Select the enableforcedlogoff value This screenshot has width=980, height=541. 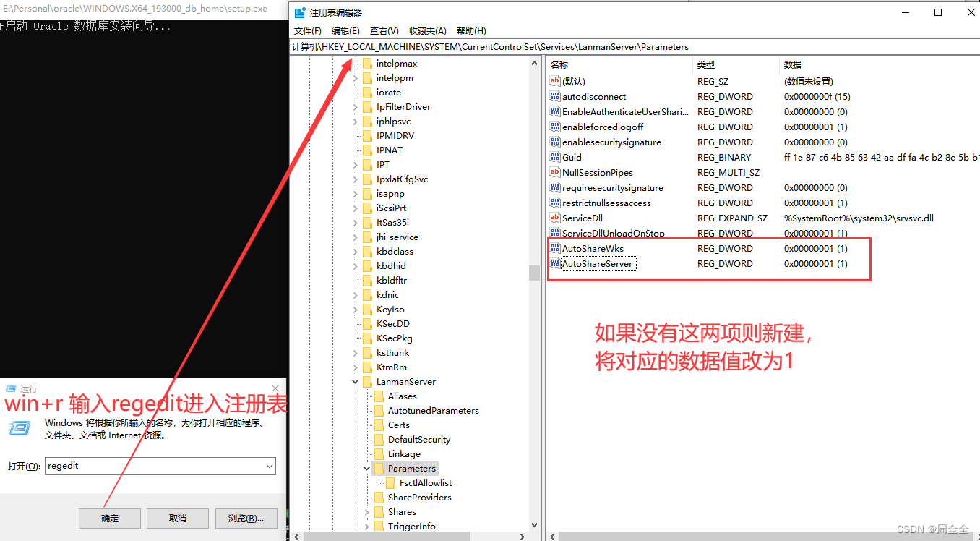(603, 127)
